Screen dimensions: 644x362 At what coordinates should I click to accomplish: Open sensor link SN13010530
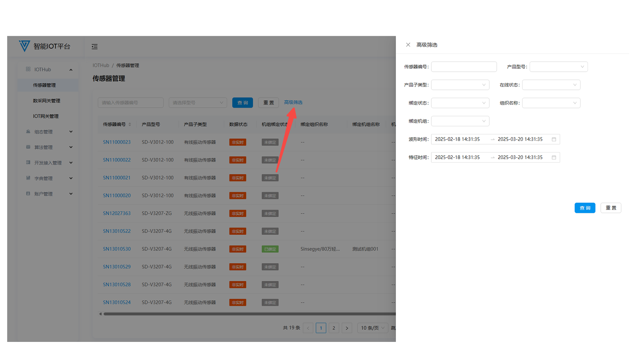tap(117, 249)
